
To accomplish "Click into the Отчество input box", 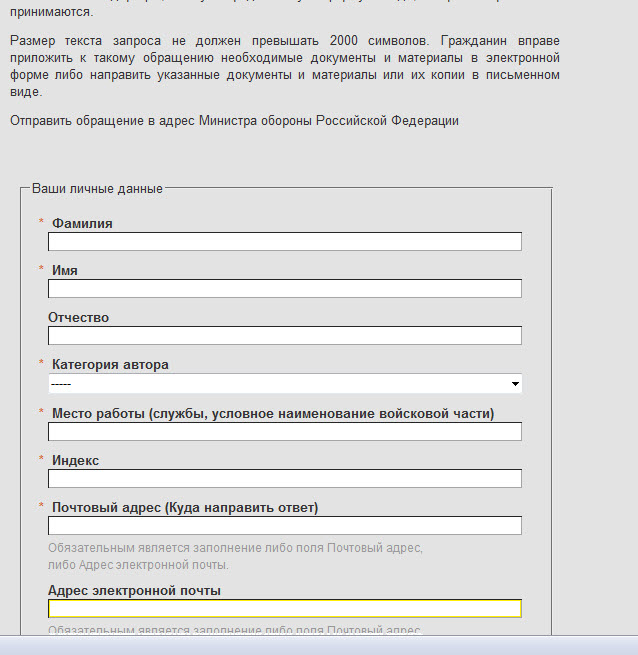I will coord(284,336).
